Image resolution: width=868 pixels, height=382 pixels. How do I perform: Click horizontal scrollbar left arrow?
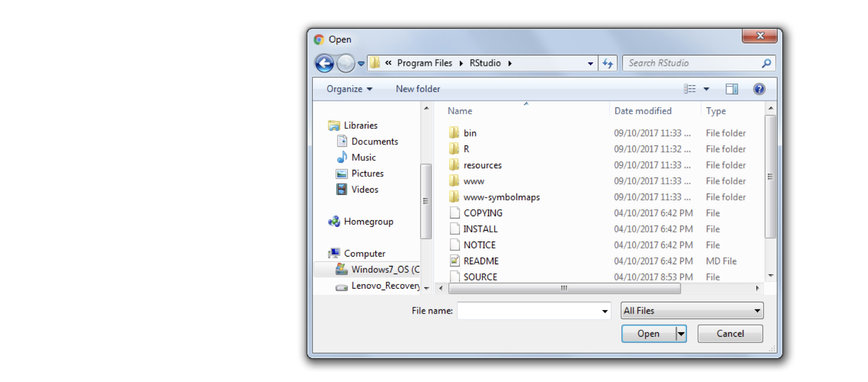point(441,288)
